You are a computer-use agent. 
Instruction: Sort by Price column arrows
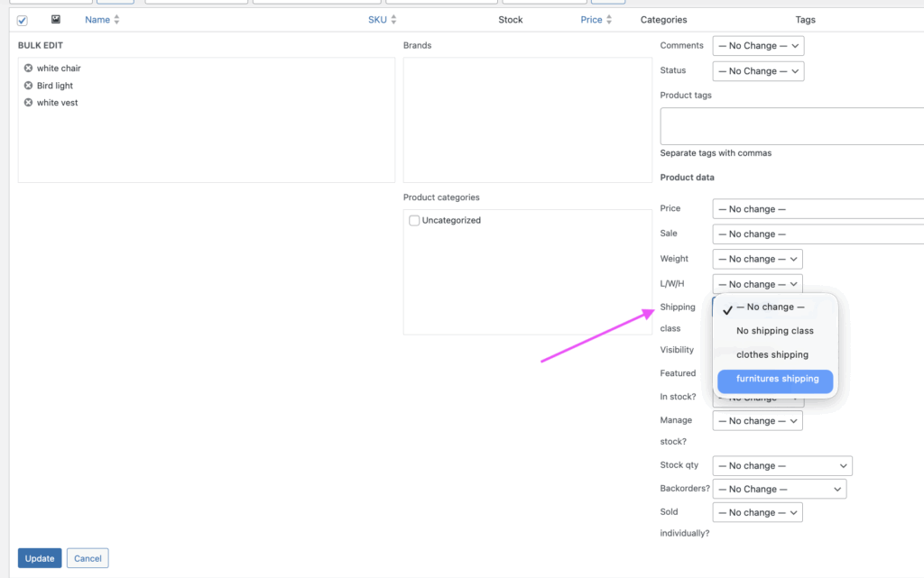[609, 20]
